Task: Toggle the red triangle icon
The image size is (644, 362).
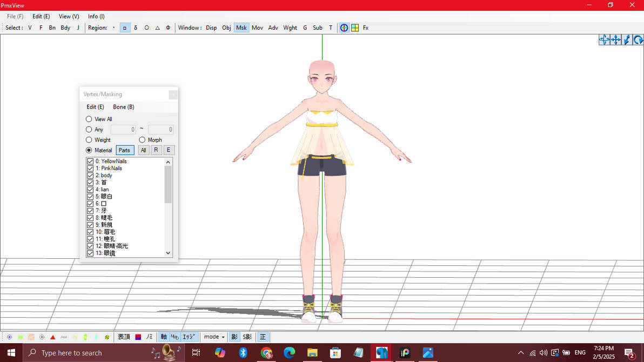Action: pyautogui.click(x=52, y=337)
